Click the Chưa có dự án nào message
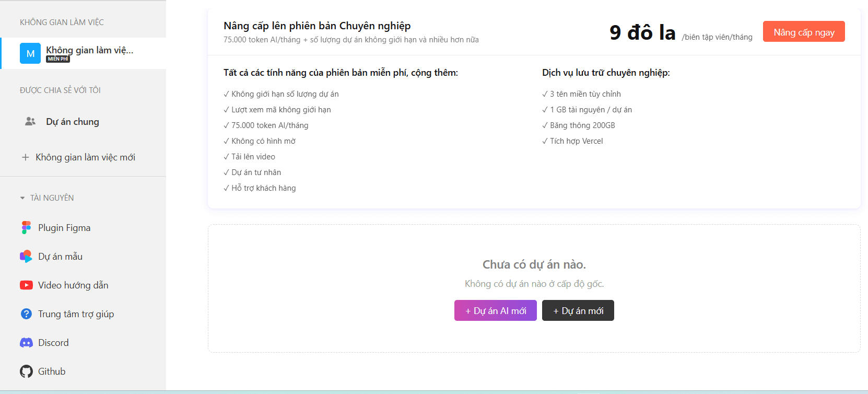Image resolution: width=868 pixels, height=394 pixels. point(534,264)
